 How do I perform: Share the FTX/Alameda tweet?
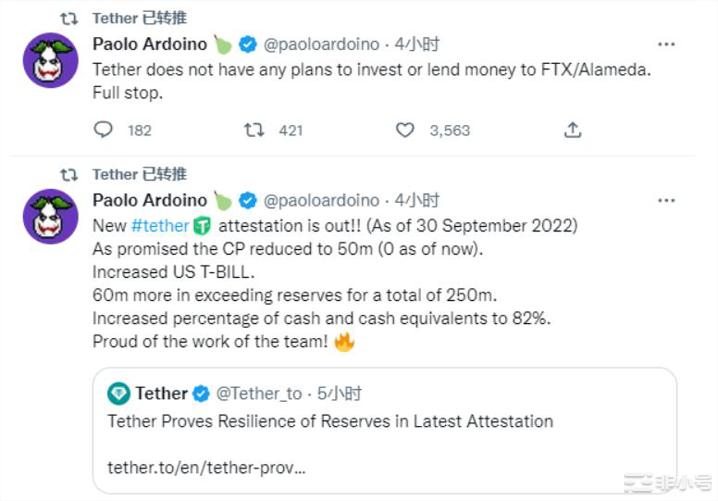(x=572, y=130)
